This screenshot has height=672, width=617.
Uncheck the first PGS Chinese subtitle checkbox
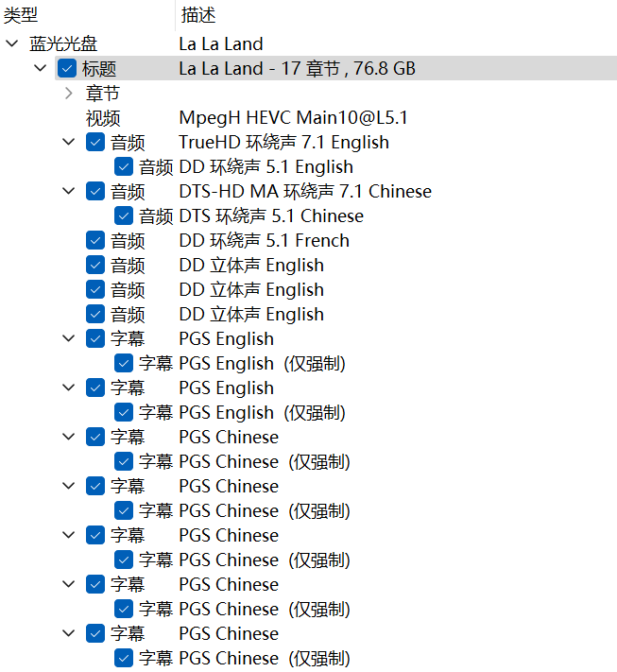coord(95,438)
